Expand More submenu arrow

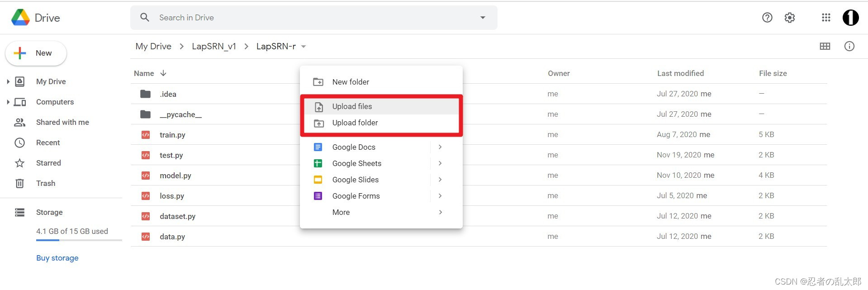440,212
